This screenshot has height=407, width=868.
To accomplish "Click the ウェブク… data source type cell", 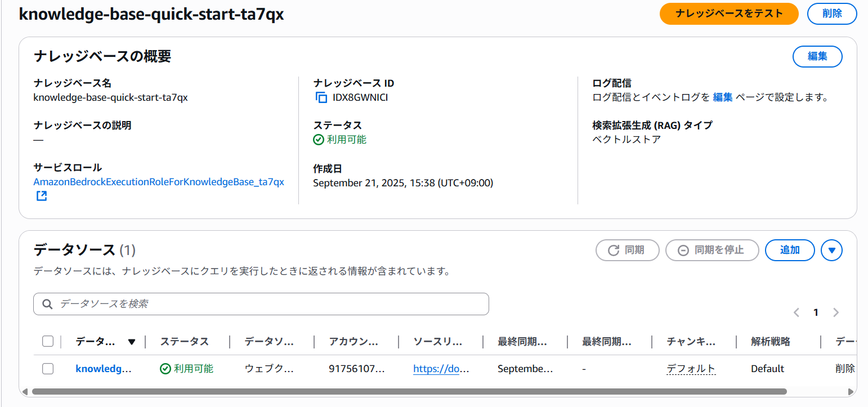I will coord(269,369).
